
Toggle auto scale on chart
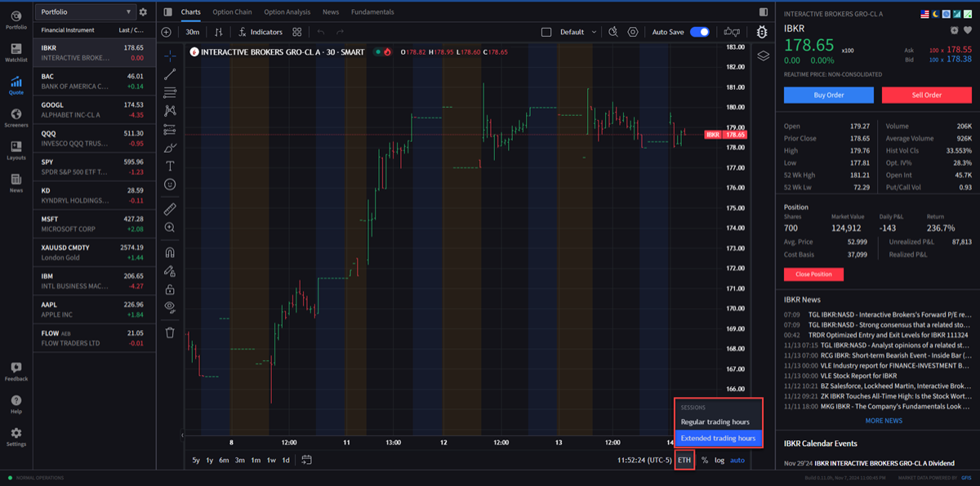tap(737, 460)
